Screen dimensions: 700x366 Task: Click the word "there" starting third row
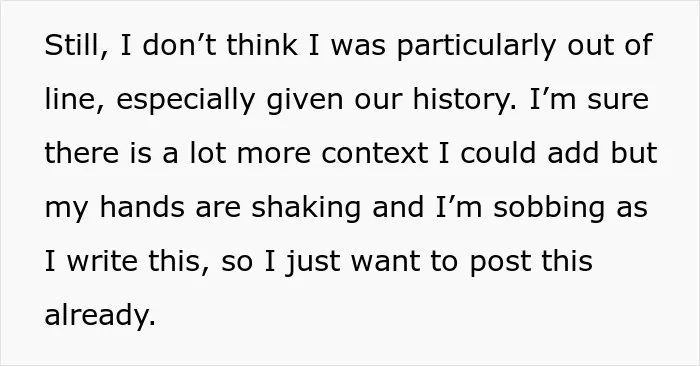click(x=82, y=153)
